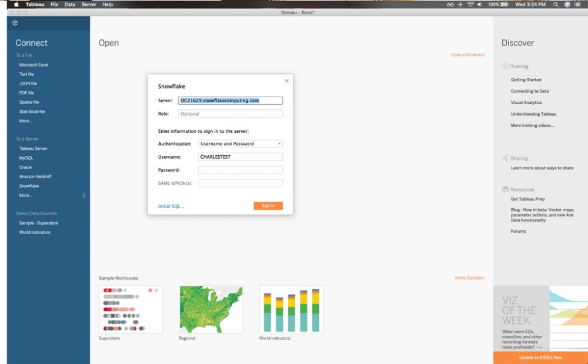Open the Viz of the Week preview

540,319
